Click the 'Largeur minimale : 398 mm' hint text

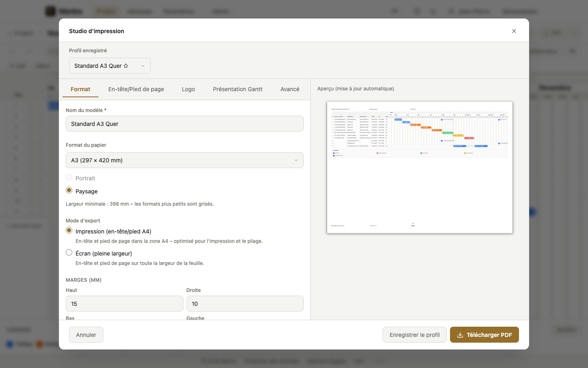tap(140, 204)
